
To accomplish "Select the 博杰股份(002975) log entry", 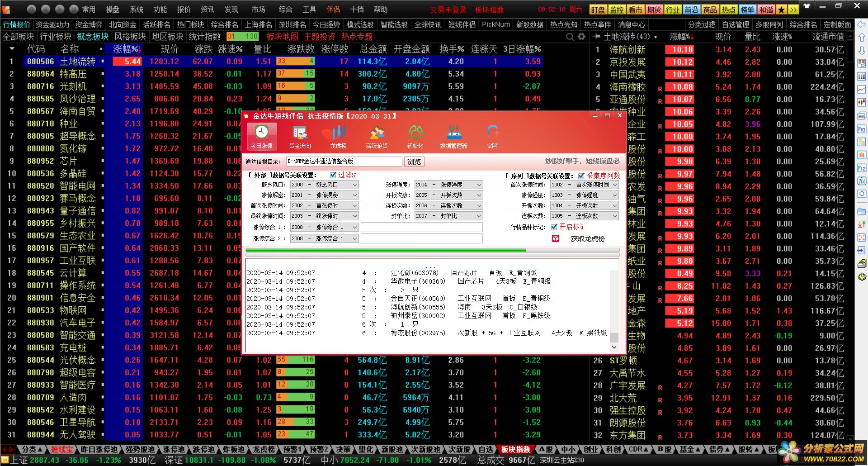I will [426, 333].
